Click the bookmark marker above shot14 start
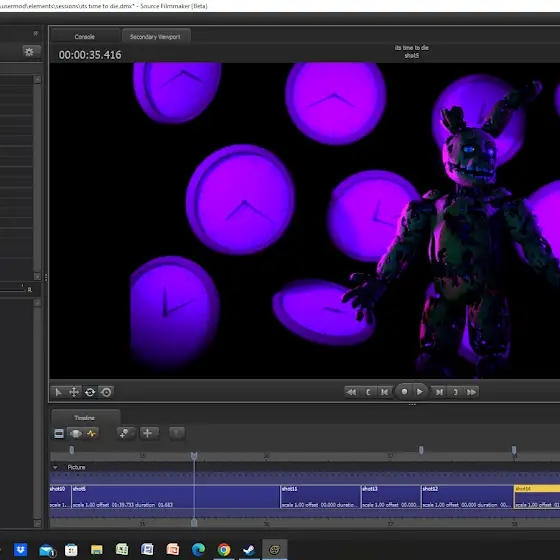560x560 pixels. (x=514, y=450)
